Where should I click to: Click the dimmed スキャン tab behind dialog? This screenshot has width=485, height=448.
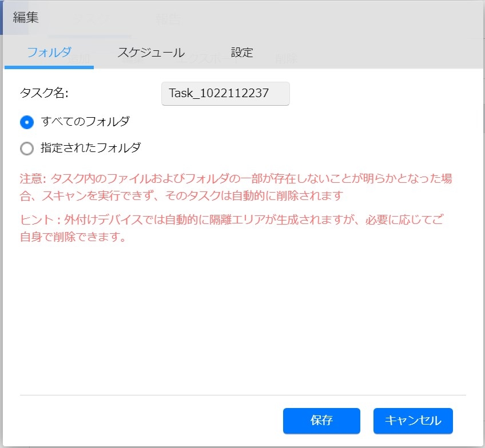89,19
